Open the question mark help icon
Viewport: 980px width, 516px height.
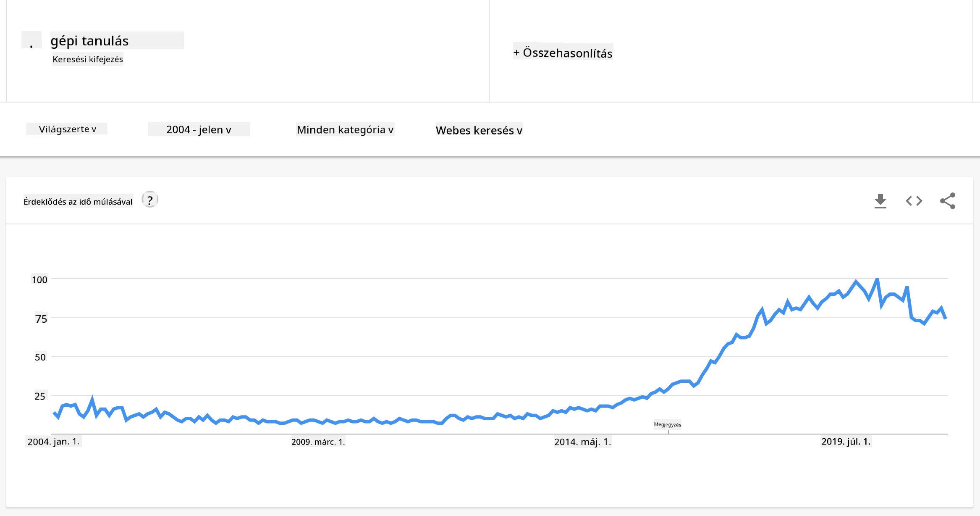pos(150,200)
